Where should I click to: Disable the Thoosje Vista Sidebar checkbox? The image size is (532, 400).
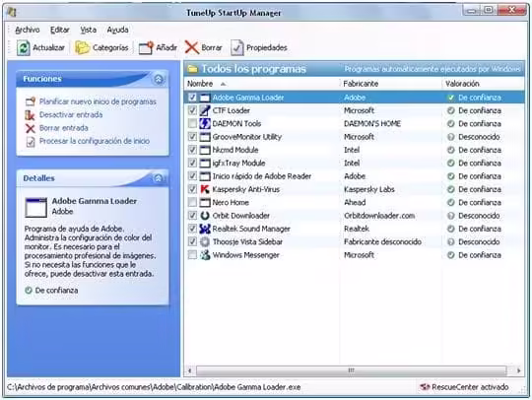[192, 242]
